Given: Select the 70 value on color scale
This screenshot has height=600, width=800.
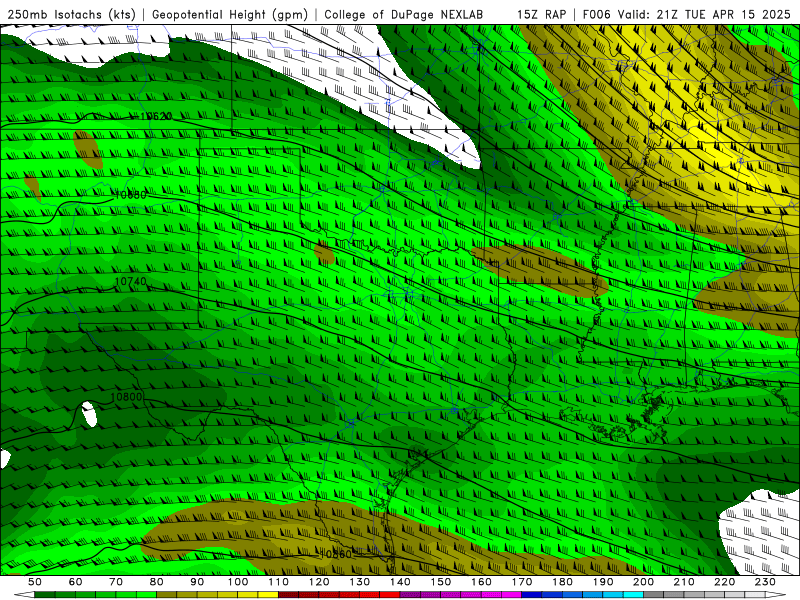Looking at the screenshot, I should click(116, 582).
